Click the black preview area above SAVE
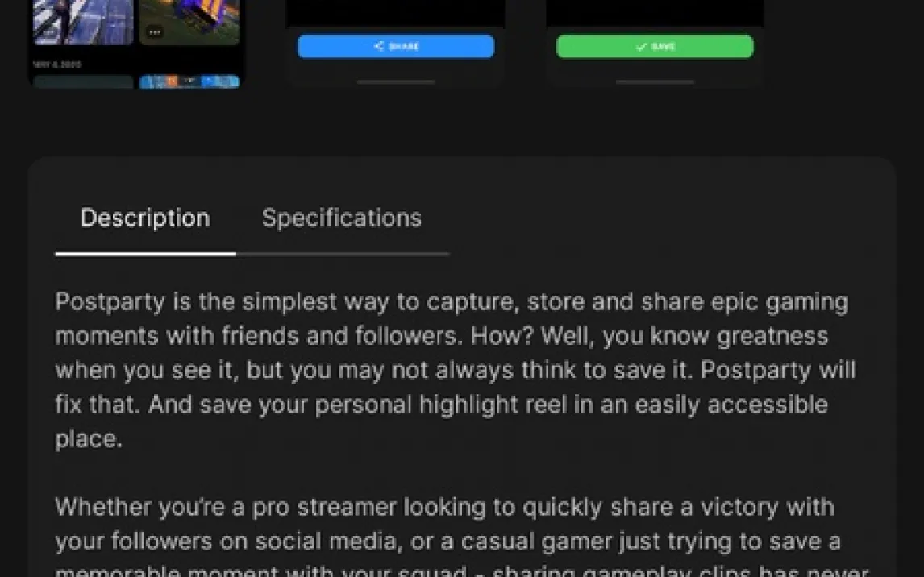Image resolution: width=924 pixels, height=577 pixels. [x=655, y=13]
